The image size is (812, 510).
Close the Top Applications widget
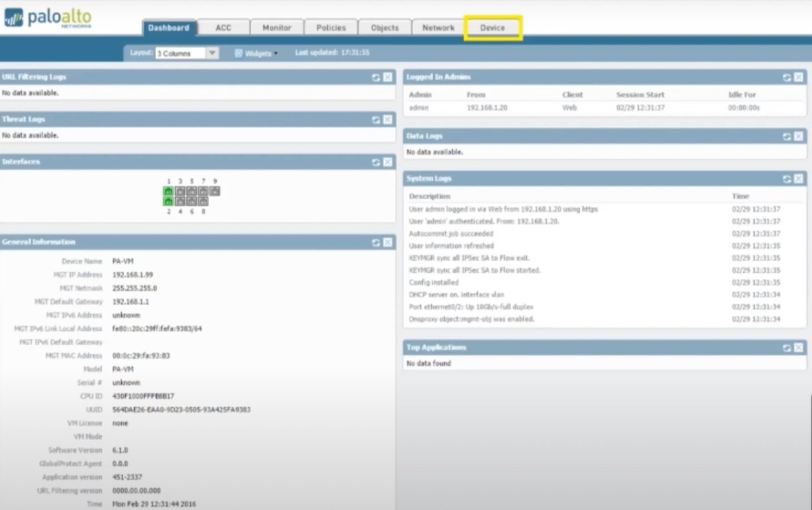(x=798, y=348)
